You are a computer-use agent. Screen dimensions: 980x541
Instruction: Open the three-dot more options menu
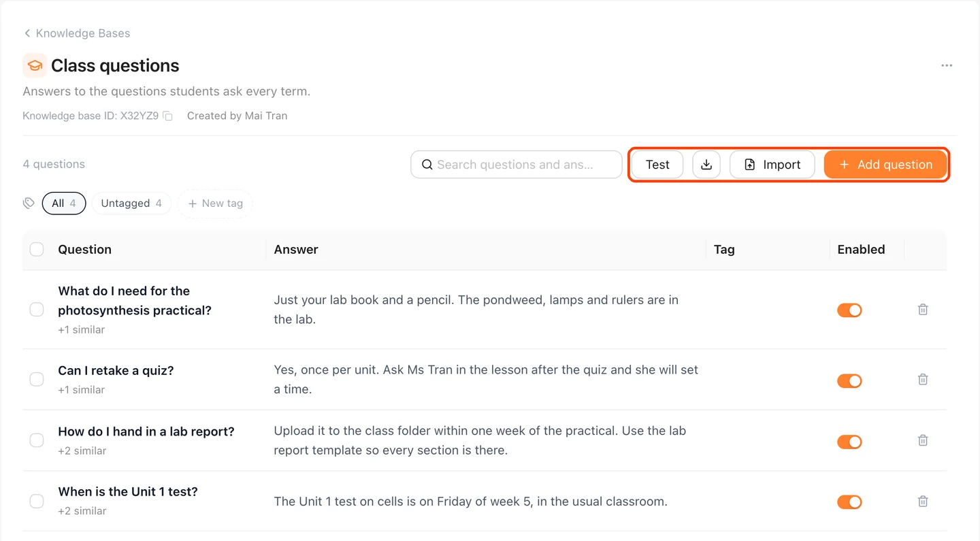pos(947,66)
